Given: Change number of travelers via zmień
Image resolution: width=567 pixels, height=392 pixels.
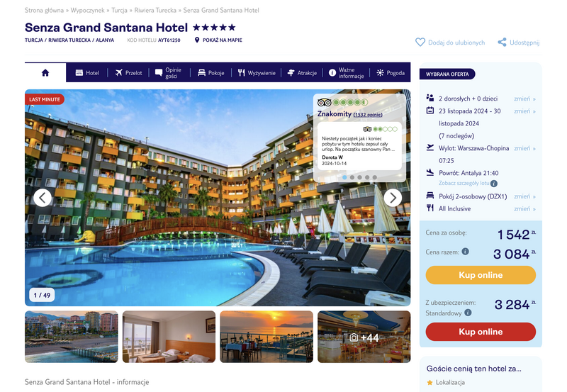Looking at the screenshot, I should tap(524, 99).
